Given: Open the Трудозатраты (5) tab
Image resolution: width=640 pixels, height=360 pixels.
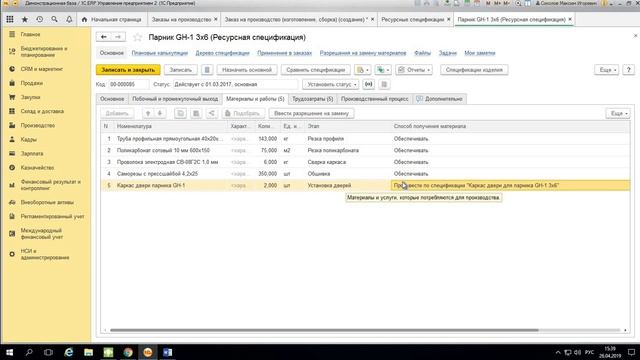Looking at the screenshot, I should [x=313, y=99].
